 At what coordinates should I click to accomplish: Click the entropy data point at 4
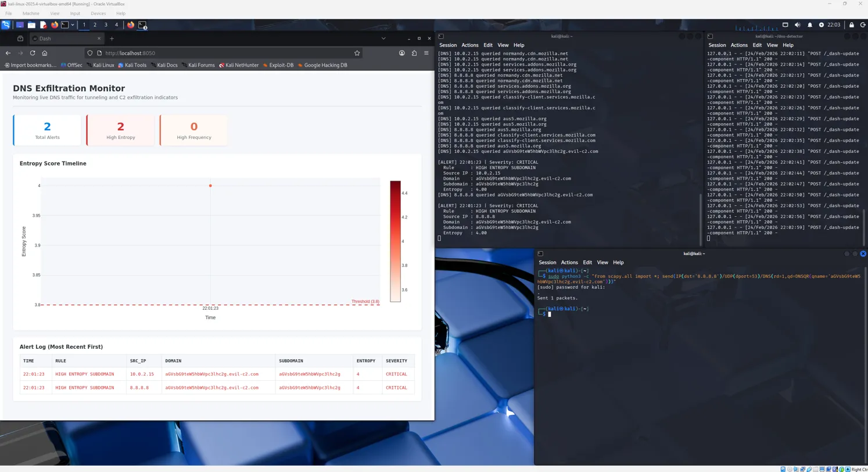210,186
